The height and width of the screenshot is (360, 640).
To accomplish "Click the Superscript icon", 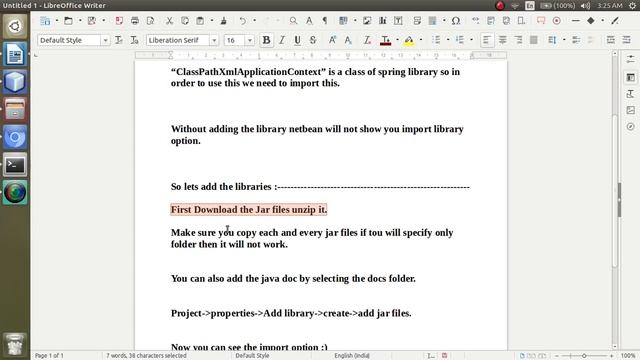I will coord(332,40).
